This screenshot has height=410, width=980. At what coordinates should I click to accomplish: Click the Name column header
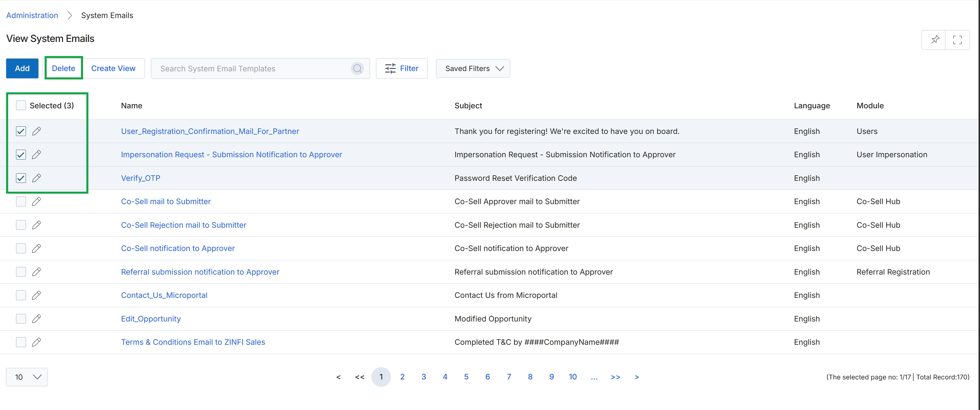pyautogui.click(x=132, y=105)
